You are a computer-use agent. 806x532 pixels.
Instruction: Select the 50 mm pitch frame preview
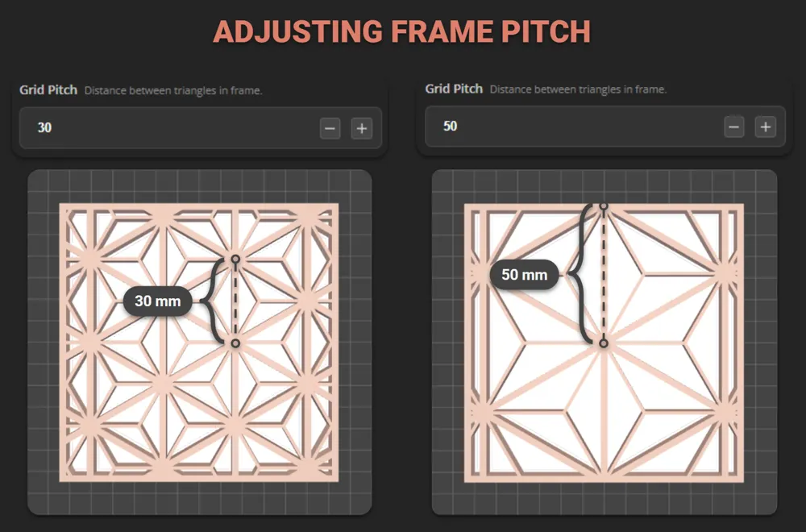pyautogui.click(x=604, y=343)
